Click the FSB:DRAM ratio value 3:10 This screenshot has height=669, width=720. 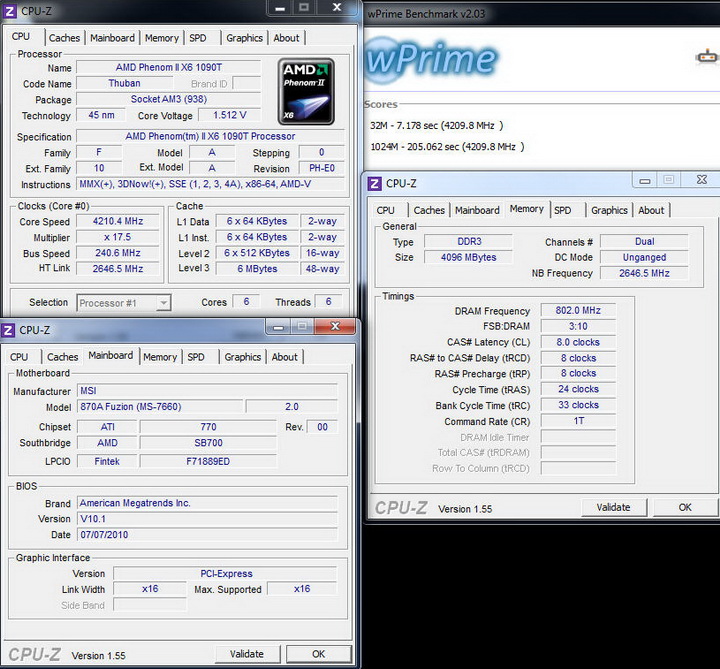click(x=578, y=326)
